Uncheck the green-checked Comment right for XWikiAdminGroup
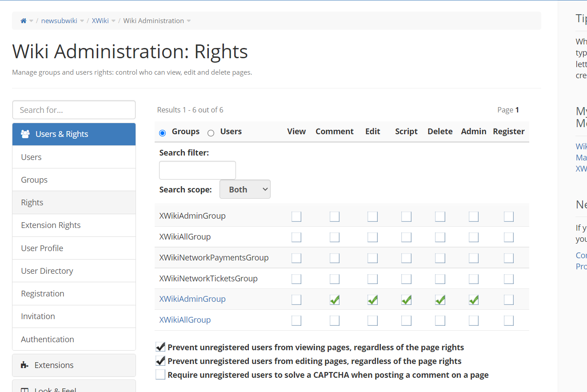587x392 pixels. 335,300
